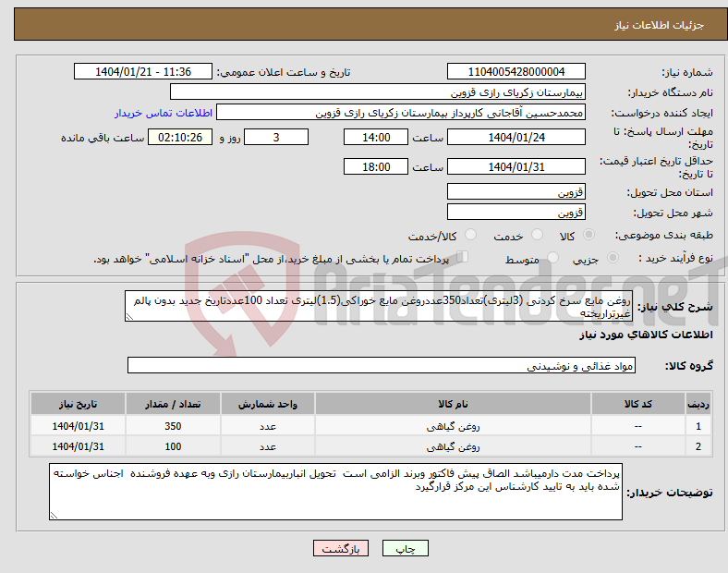Select the کالا/خدمت radio button

pyautogui.click(x=471, y=235)
